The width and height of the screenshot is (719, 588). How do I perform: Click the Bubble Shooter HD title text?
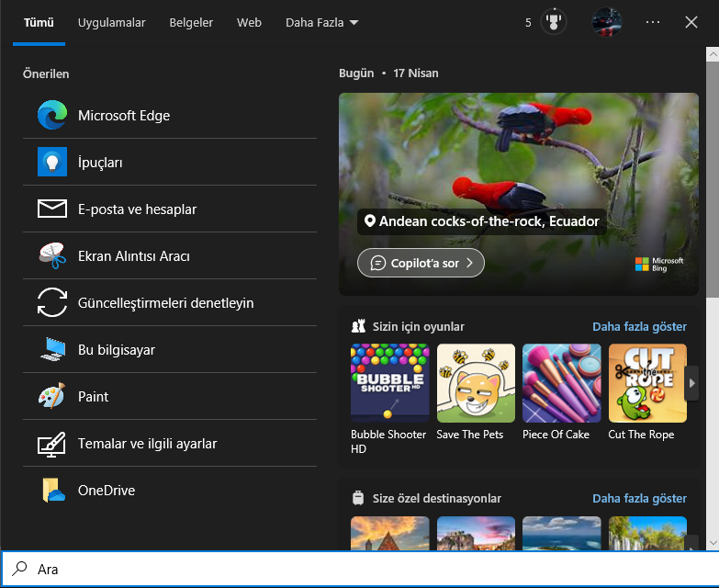point(388,441)
